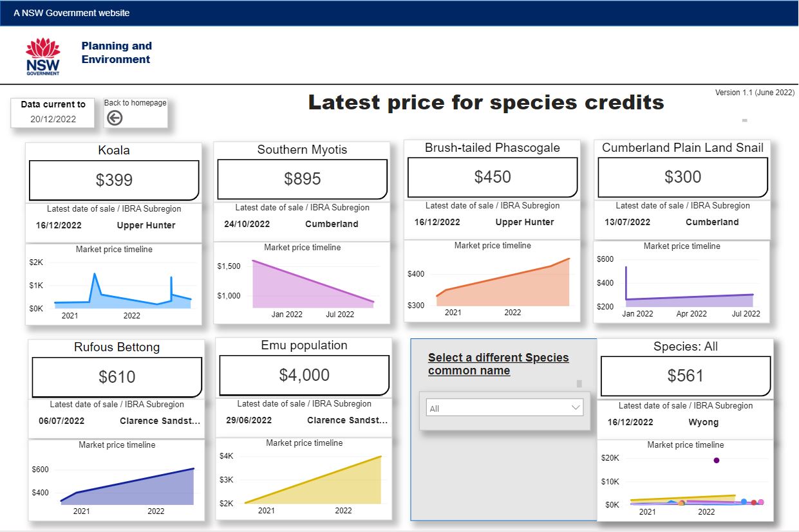
Task: Expand the dropdown chevron beside All
Action: coord(576,408)
